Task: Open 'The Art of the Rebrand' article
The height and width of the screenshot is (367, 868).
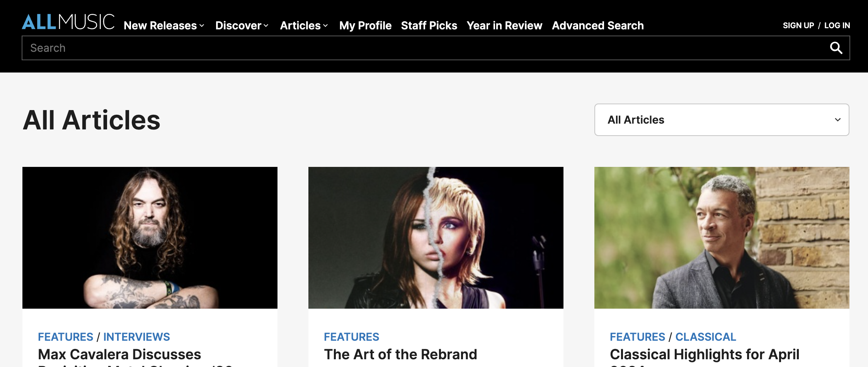Action: [400, 354]
